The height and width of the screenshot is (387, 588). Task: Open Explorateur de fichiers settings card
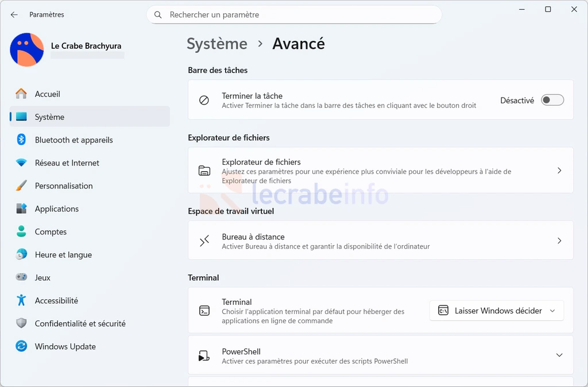click(x=381, y=171)
